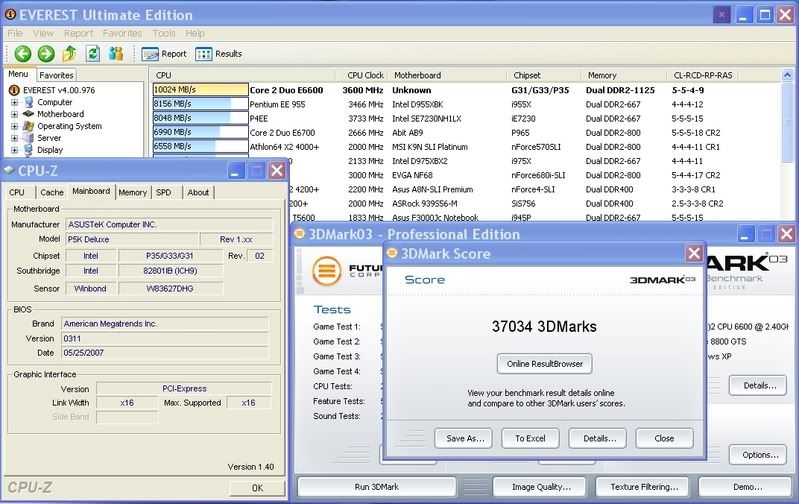799x504 pixels.
Task: Click the 10024 MB/s result bar
Action: tap(201, 90)
